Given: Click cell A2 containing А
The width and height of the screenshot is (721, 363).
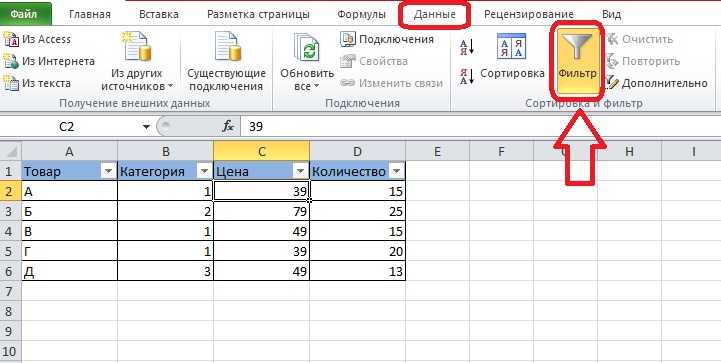Looking at the screenshot, I should [x=69, y=191].
